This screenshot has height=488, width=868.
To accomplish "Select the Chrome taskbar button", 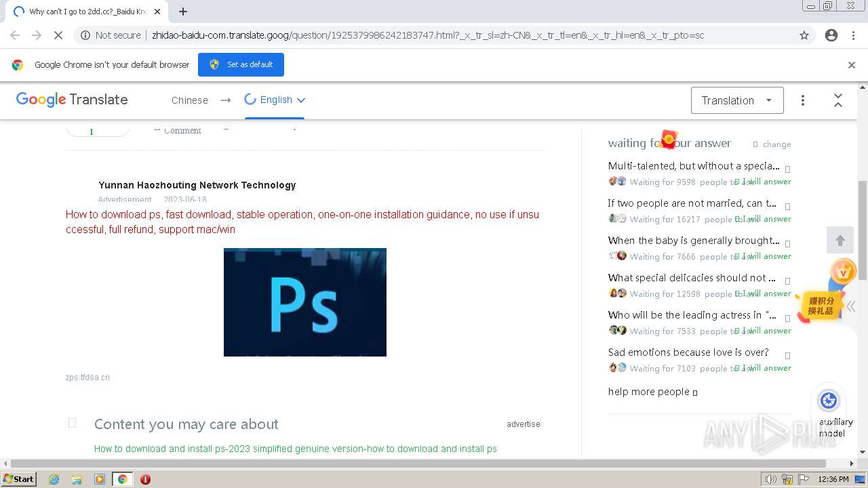I will coord(122,479).
